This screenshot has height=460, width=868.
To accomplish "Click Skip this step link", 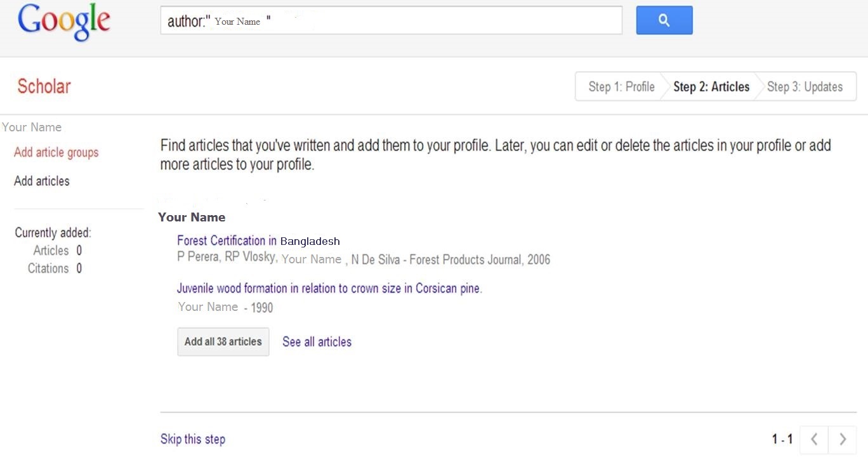I will point(193,439).
